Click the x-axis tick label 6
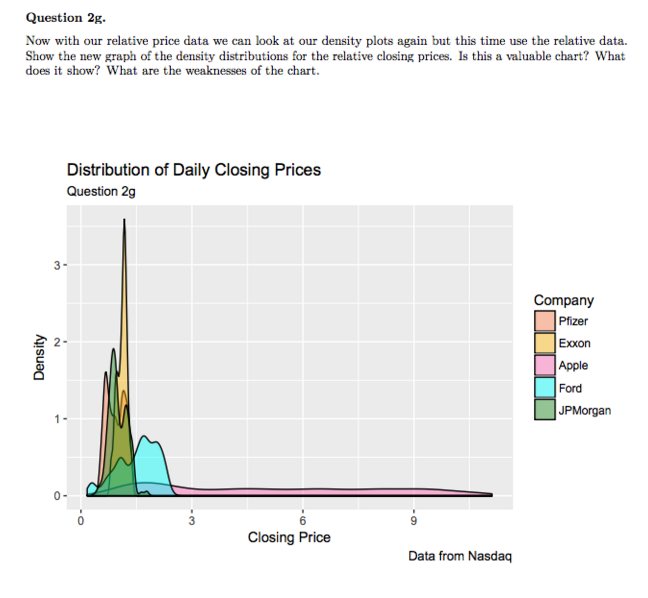 tap(303, 521)
